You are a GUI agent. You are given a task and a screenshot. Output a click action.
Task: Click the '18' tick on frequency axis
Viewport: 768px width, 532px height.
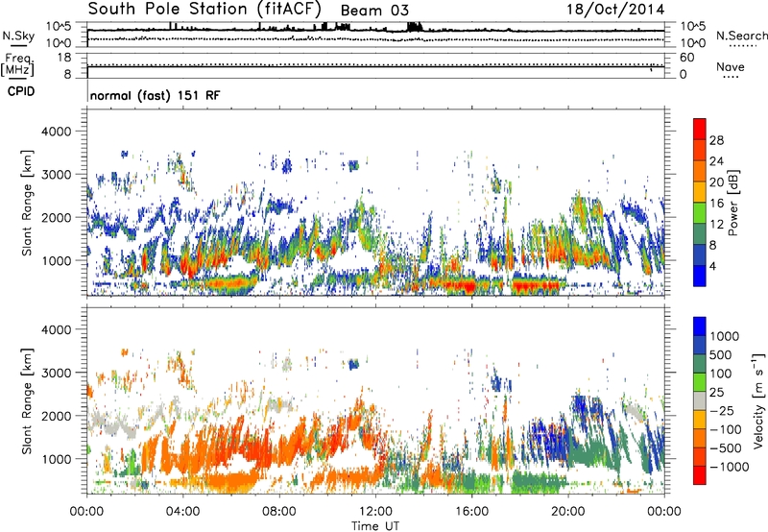click(x=64, y=58)
